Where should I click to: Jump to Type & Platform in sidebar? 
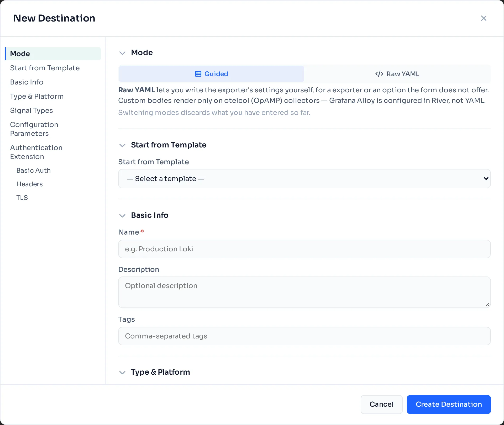tap(53, 96)
